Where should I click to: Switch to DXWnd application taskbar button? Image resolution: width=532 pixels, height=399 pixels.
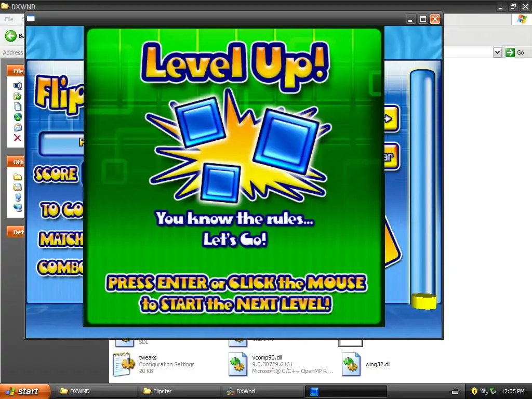pyautogui.click(x=262, y=391)
